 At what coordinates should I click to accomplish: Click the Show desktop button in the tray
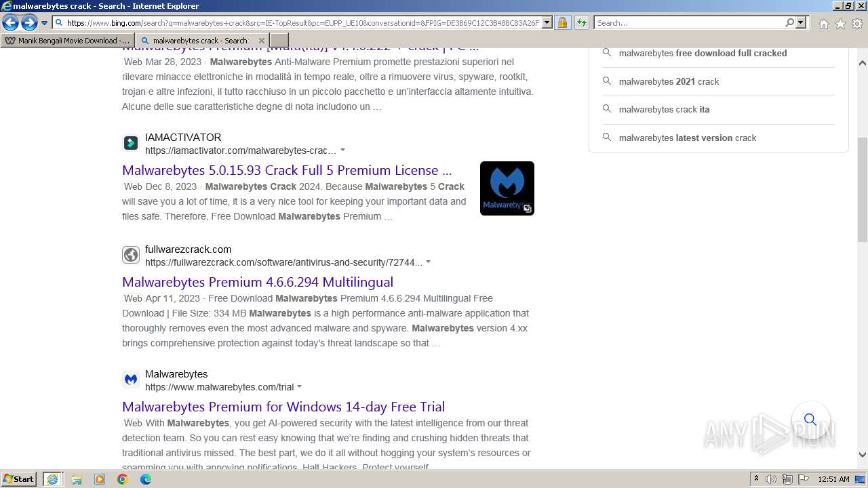861,479
